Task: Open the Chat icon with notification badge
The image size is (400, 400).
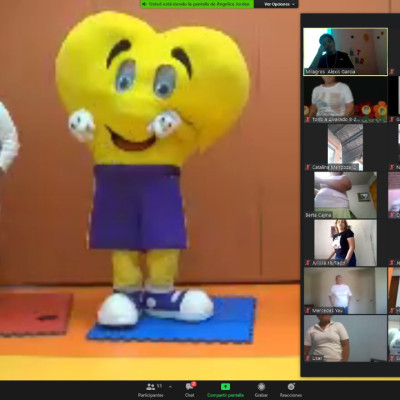Action: (x=190, y=386)
